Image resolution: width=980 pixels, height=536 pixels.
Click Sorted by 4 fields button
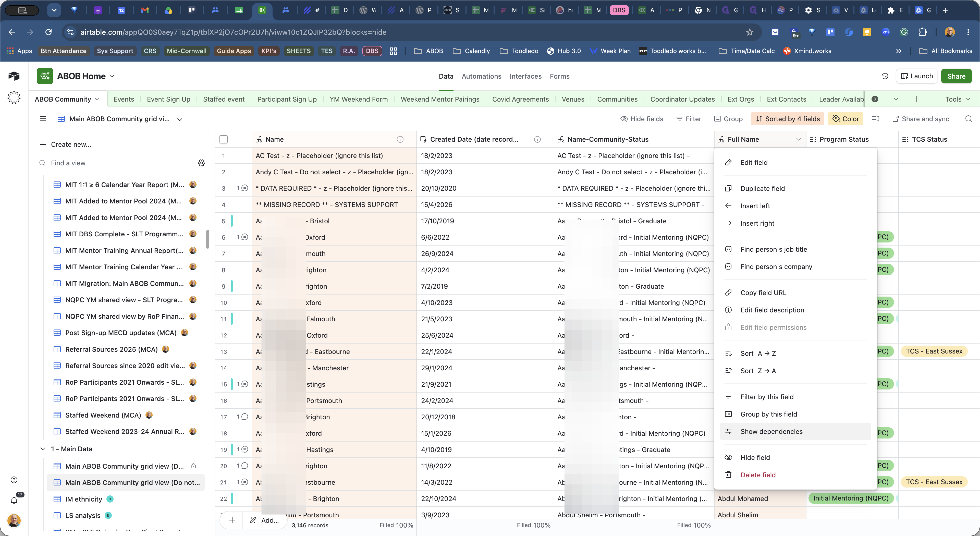788,119
